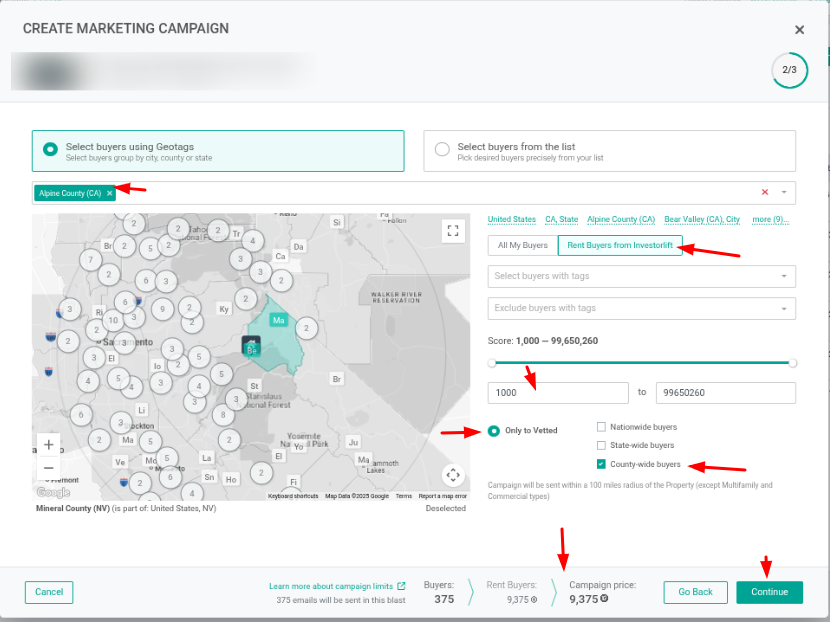
Task: Click the cluster marker labeled 7
Action: click(91, 260)
